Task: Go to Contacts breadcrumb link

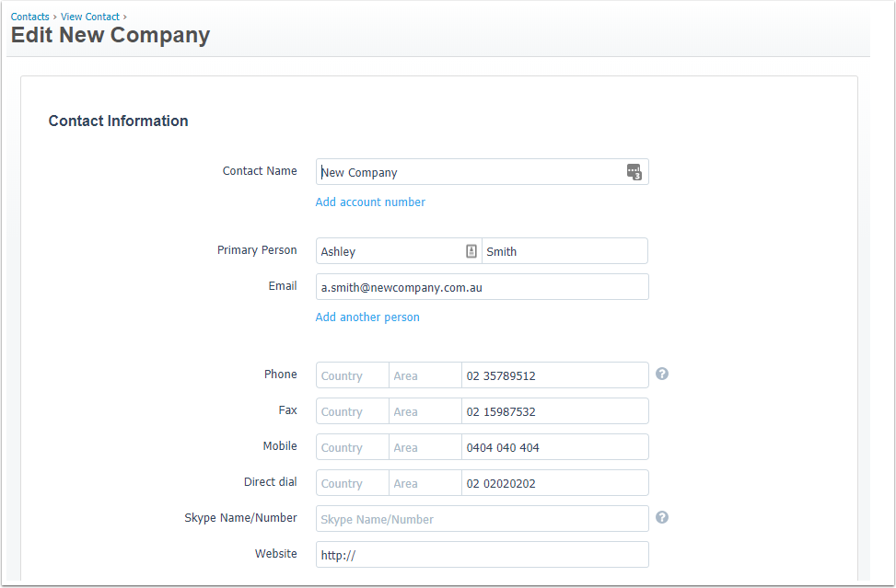Action: [29, 17]
